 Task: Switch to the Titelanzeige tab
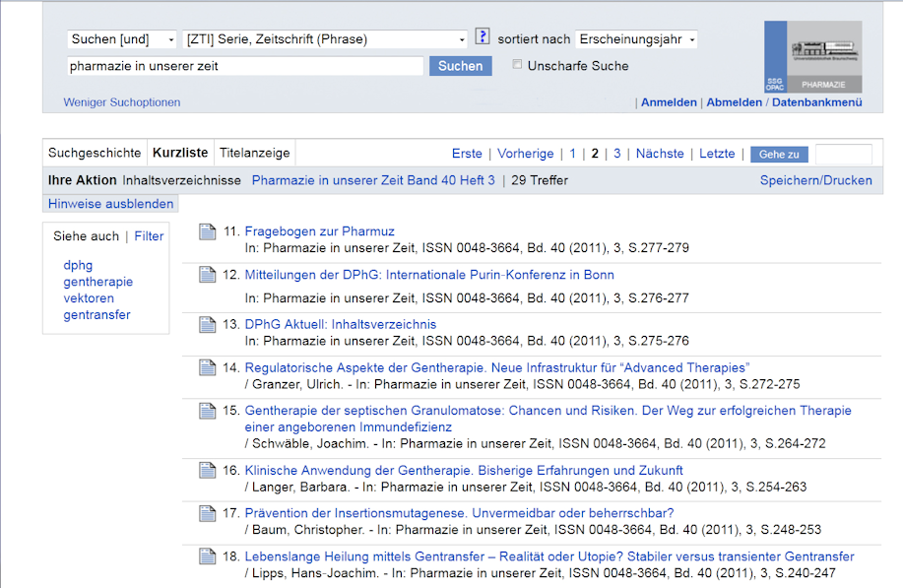(254, 153)
